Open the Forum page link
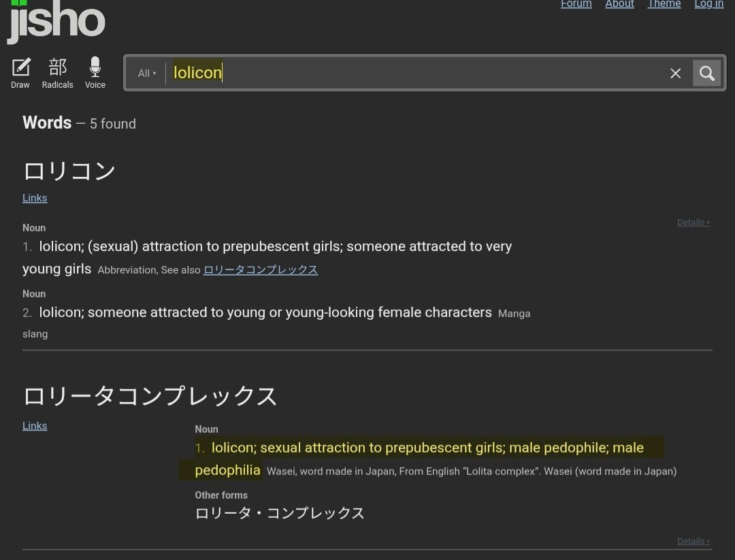 (x=576, y=4)
